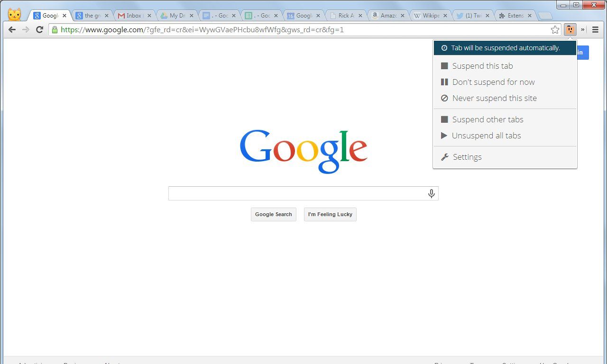Click the Google Search button
The width and height of the screenshot is (607, 364).
click(274, 214)
